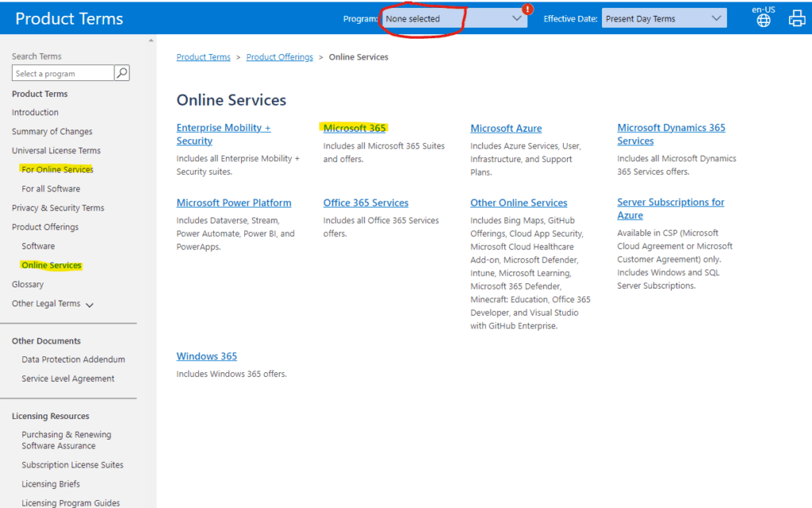Open Server Subscriptions for Azure link

point(671,209)
